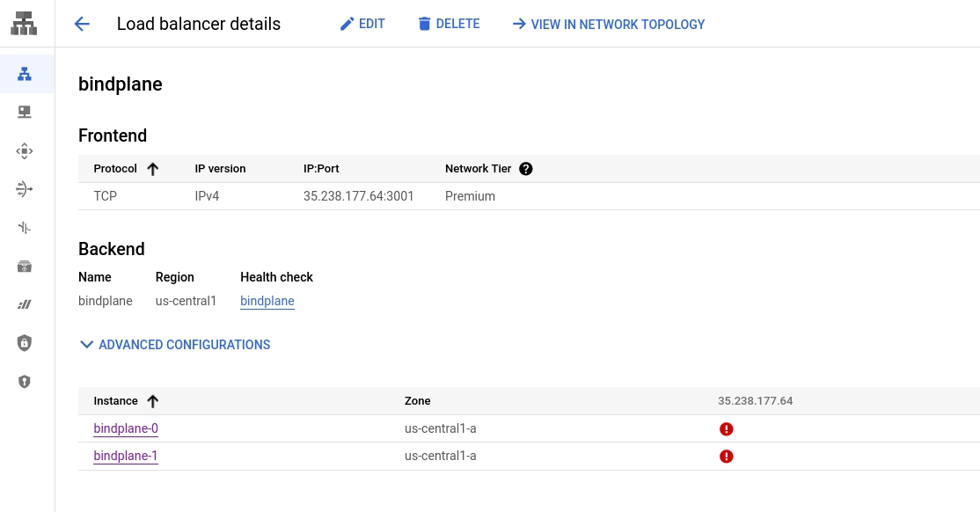Click the error status icon for bindplane-1

click(x=726, y=456)
